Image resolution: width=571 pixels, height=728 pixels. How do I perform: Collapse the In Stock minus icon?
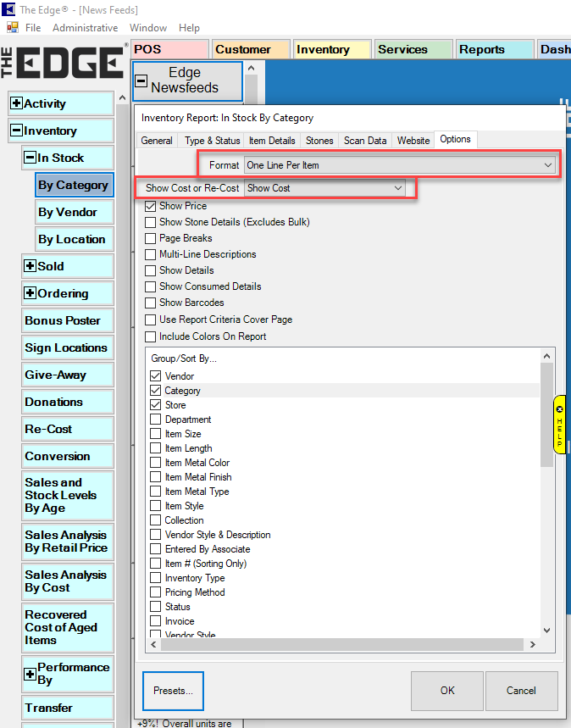pos(30,158)
